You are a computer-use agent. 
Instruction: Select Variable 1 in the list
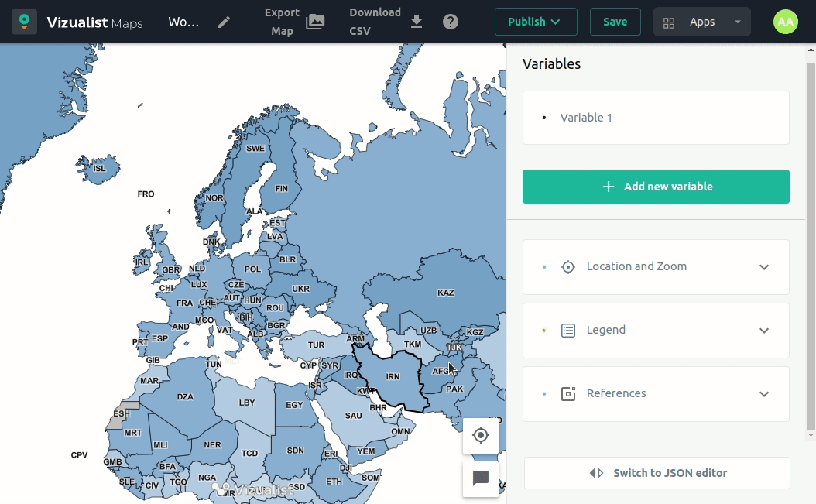pos(586,118)
